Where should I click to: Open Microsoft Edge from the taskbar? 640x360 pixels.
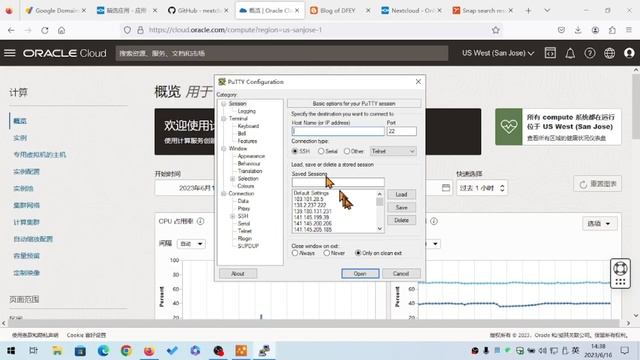[103, 351]
